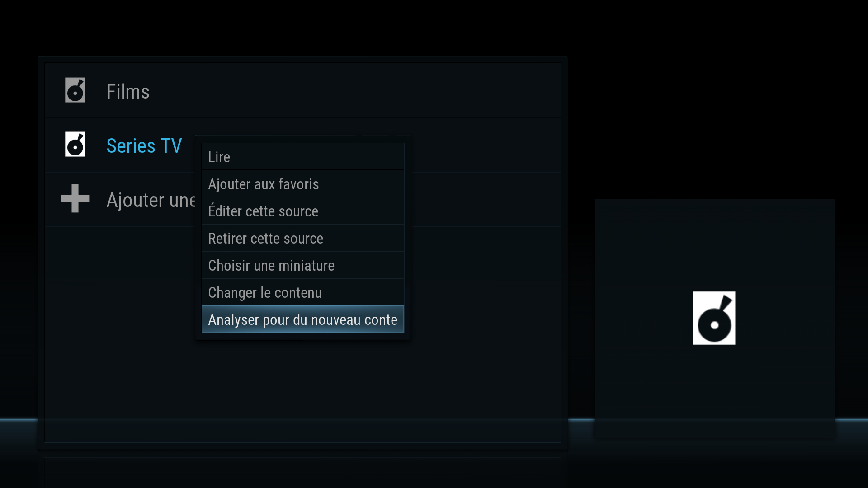This screenshot has width=868, height=488.
Task: Click empty space right of Films label
Action: click(x=353, y=91)
